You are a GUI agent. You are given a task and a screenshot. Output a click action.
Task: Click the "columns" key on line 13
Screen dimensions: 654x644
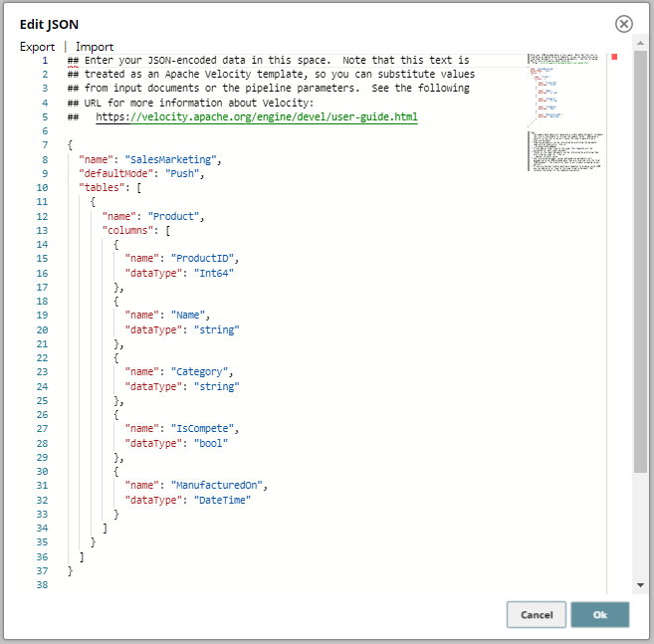[x=127, y=230]
